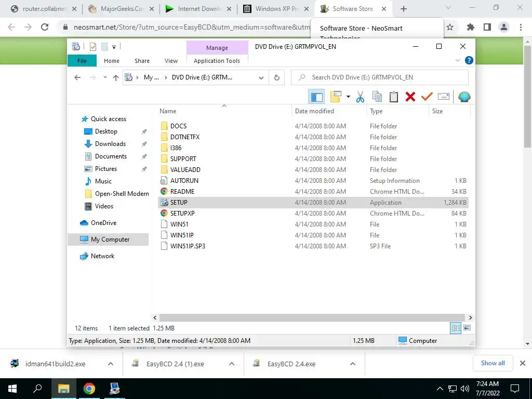
Task: Click the horizontal scrollbar in file list
Action: 312,317
